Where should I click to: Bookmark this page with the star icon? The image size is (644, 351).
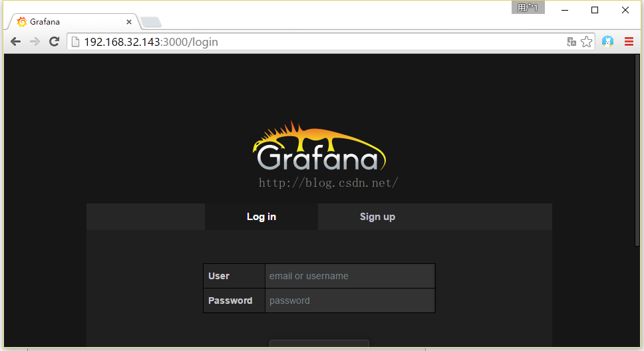587,42
